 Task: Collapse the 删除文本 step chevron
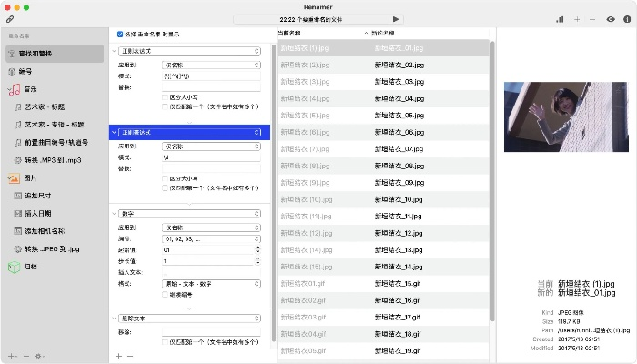(114, 318)
